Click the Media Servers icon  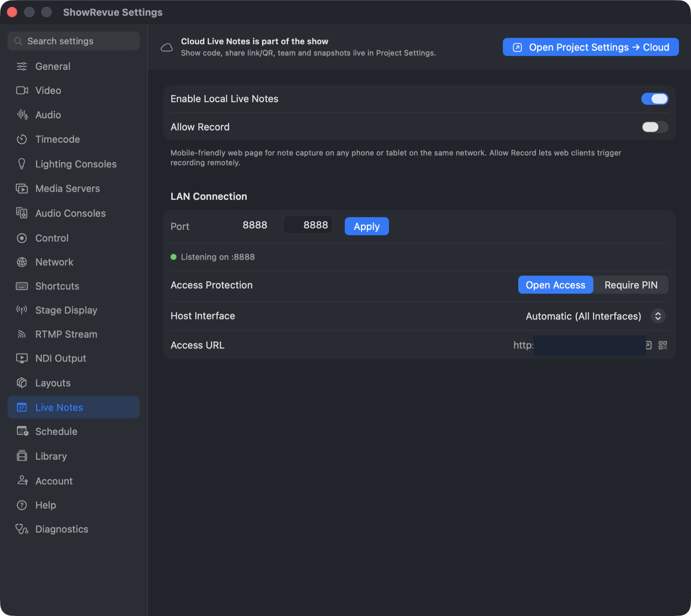[22, 189]
